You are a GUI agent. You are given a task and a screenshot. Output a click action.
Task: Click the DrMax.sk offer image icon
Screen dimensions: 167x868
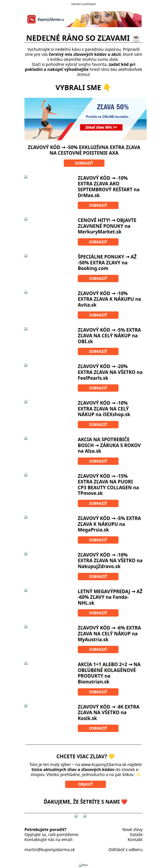(x=26, y=177)
